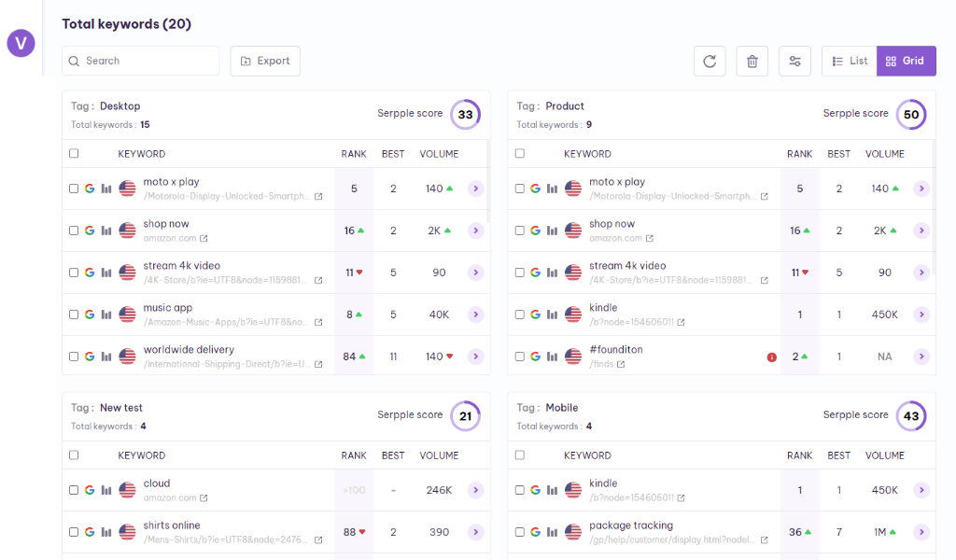Click the purple V avatar

[x=21, y=43]
